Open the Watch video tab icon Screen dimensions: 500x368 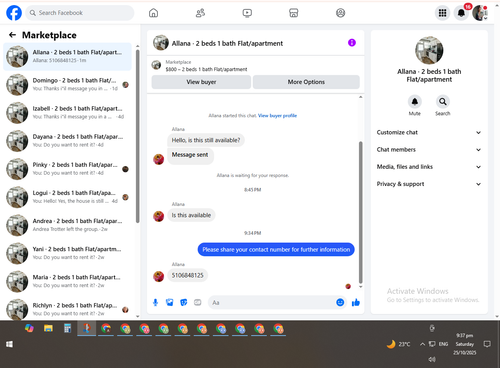tap(247, 13)
